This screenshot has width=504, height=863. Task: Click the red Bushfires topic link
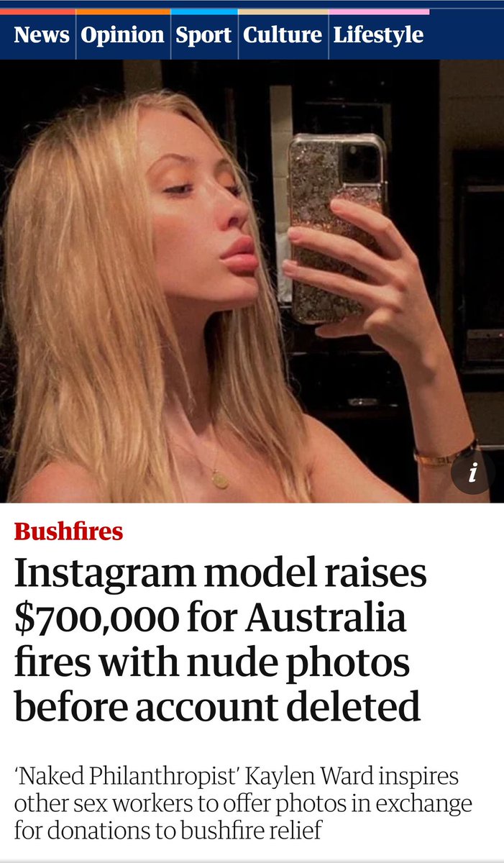(69, 532)
